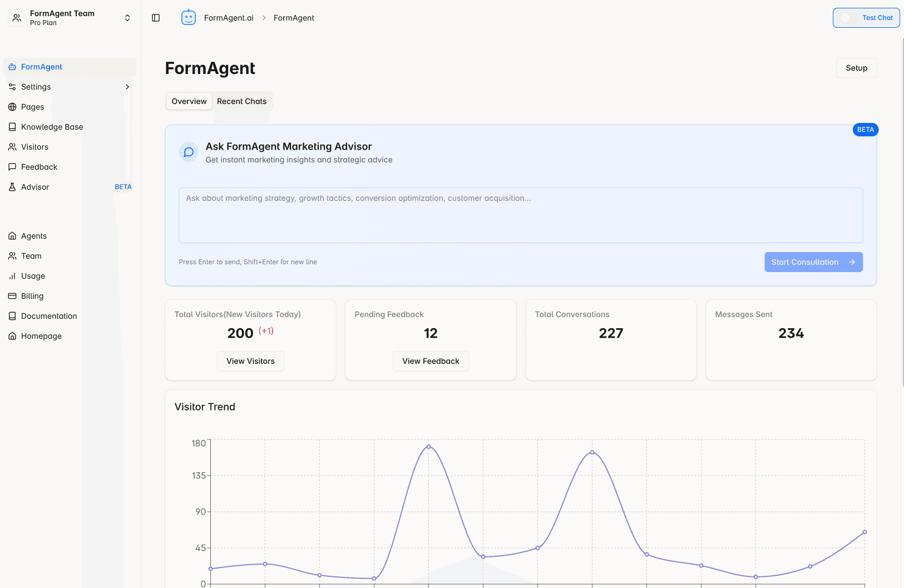Open Billing in the sidebar

pos(70,296)
